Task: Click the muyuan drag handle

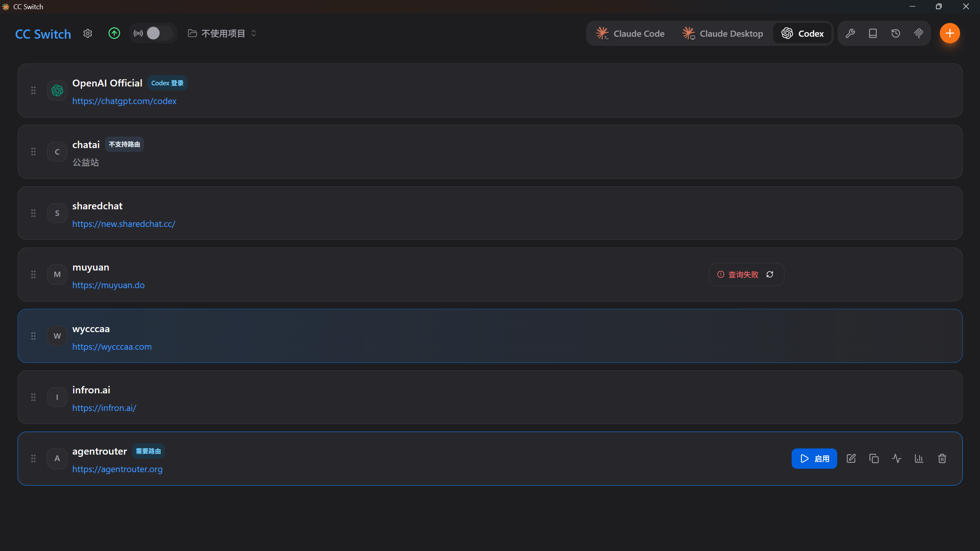Action: click(33, 274)
